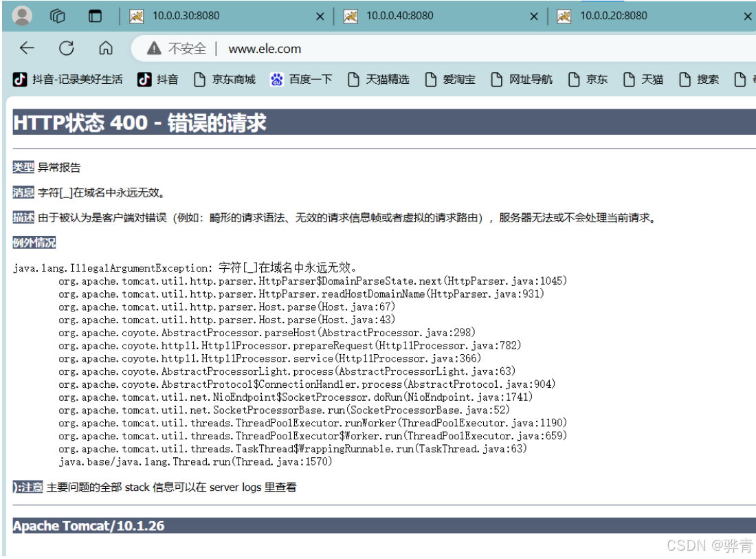The height and width of the screenshot is (559, 756).
Task: Open the 天猫精选 bookmark
Action: [x=379, y=79]
